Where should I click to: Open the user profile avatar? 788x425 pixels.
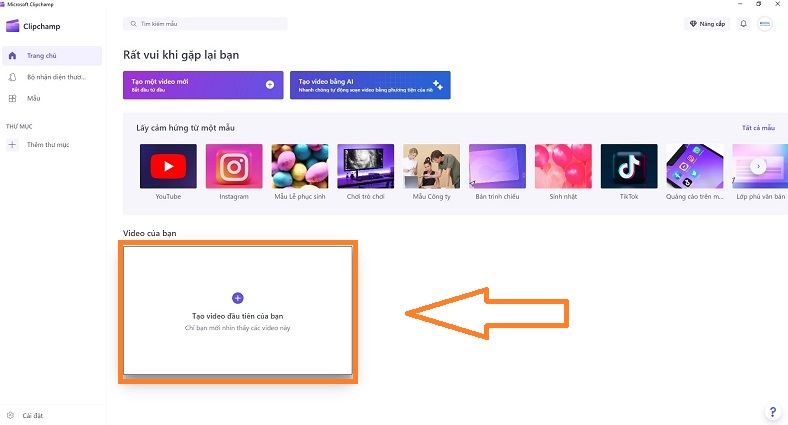pos(765,23)
